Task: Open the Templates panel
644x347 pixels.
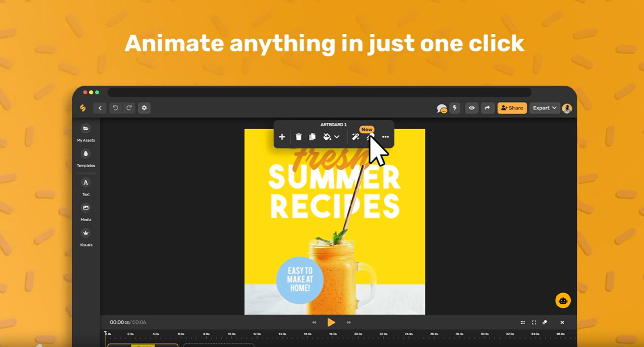Action: [86, 154]
